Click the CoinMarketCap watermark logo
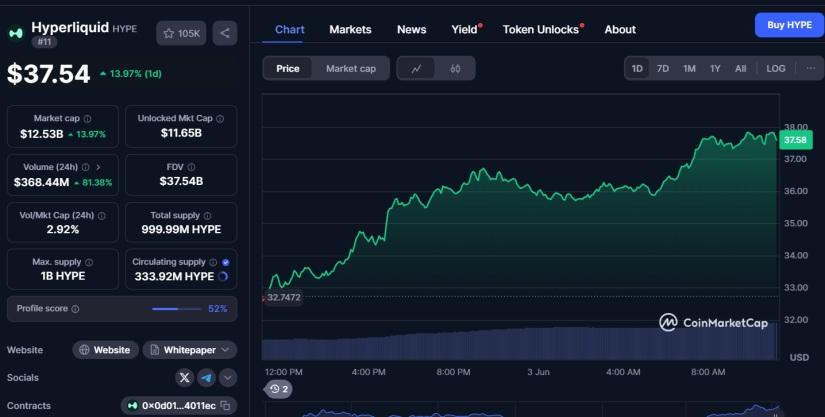Viewport: 825px width, 417px height. pyautogui.click(x=713, y=322)
